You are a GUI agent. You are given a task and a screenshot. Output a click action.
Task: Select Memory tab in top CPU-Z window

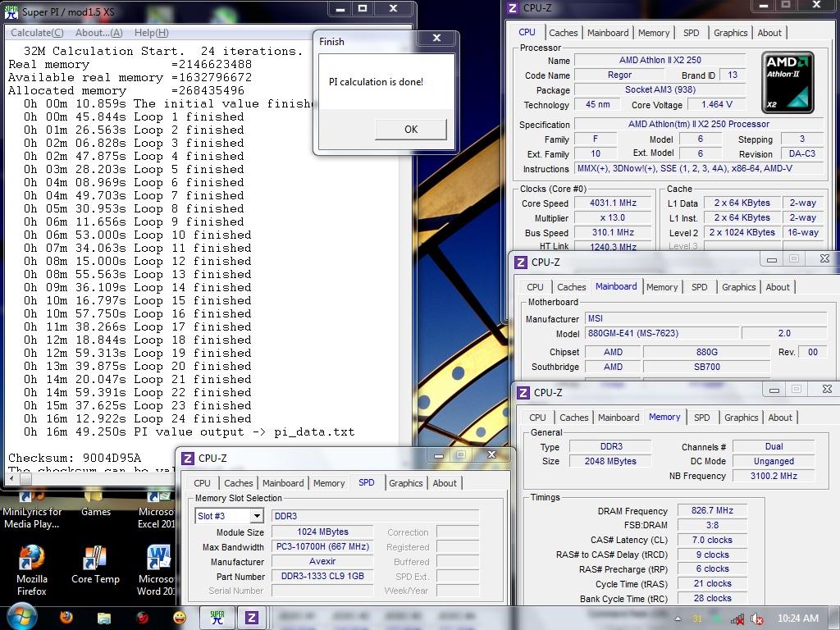click(x=654, y=33)
